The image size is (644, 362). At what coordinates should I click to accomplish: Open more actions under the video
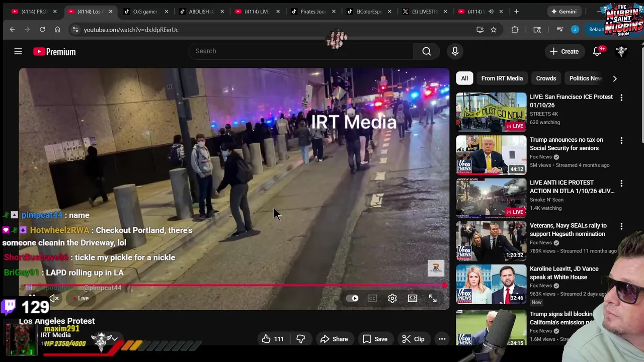[x=442, y=339]
